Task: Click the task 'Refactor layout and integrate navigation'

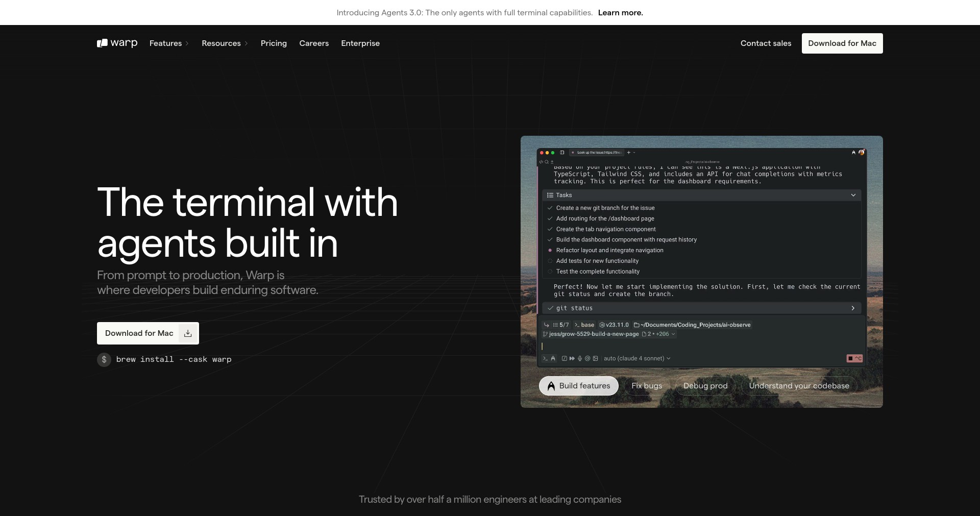Action: tap(610, 251)
